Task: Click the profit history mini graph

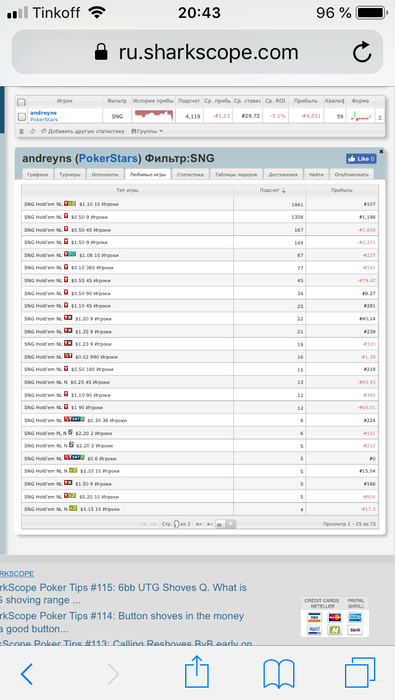Action: 154,116
